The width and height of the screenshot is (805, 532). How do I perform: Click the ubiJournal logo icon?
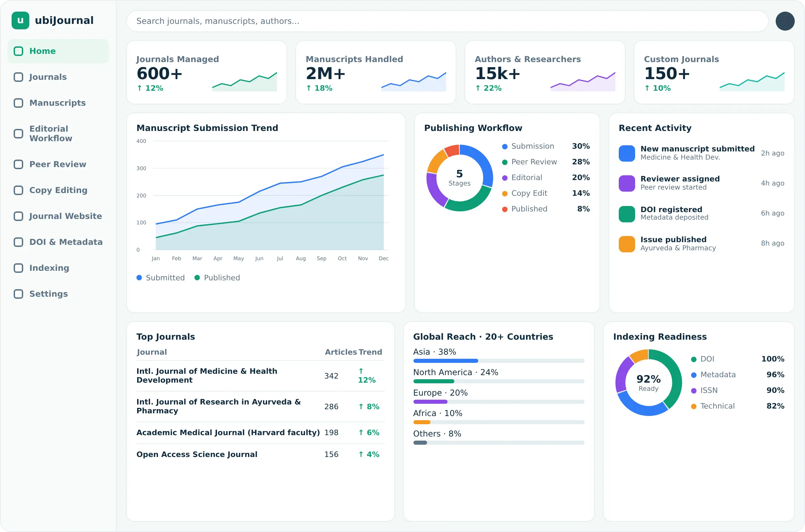click(x=20, y=20)
